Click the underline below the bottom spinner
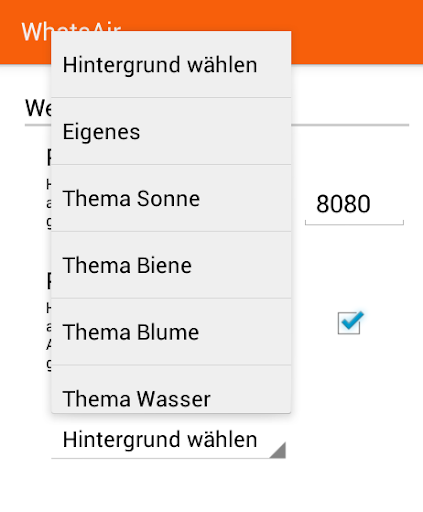The width and height of the screenshot is (423, 512). (168, 458)
